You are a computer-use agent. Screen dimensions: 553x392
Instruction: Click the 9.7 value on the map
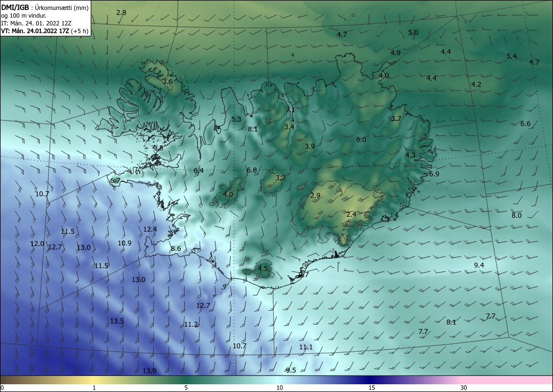pyautogui.click(x=304, y=274)
